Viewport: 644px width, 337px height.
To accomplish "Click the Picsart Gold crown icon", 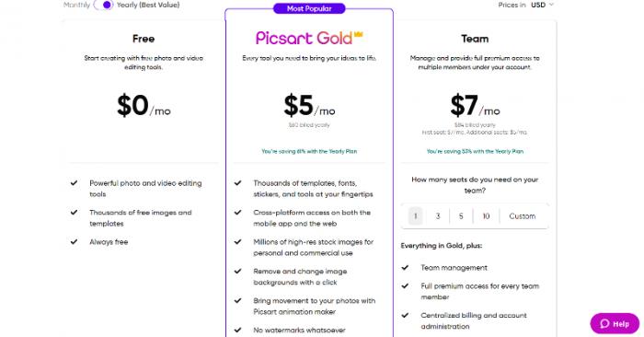I will pyautogui.click(x=359, y=34).
